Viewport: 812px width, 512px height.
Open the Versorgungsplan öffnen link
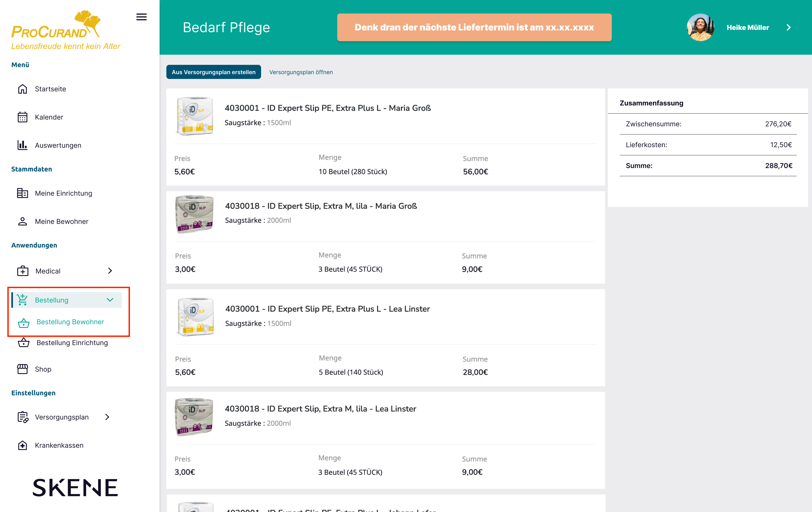(x=301, y=72)
